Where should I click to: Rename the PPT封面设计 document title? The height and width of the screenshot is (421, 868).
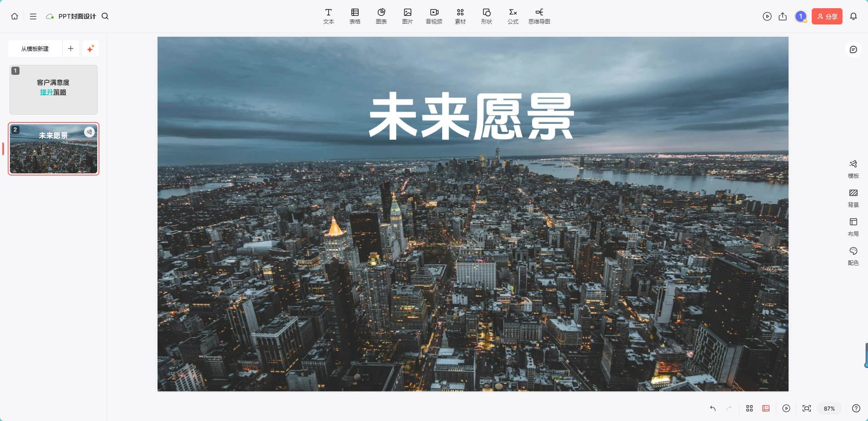[77, 16]
